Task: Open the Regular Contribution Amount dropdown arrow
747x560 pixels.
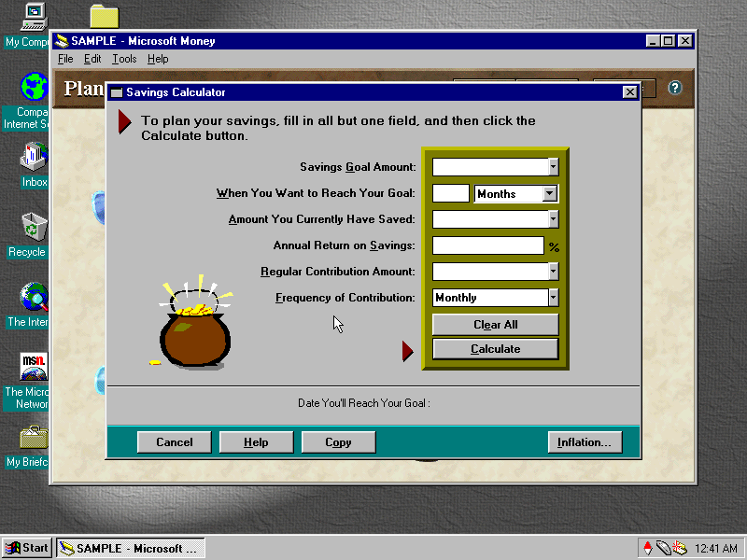Action: 553,272
